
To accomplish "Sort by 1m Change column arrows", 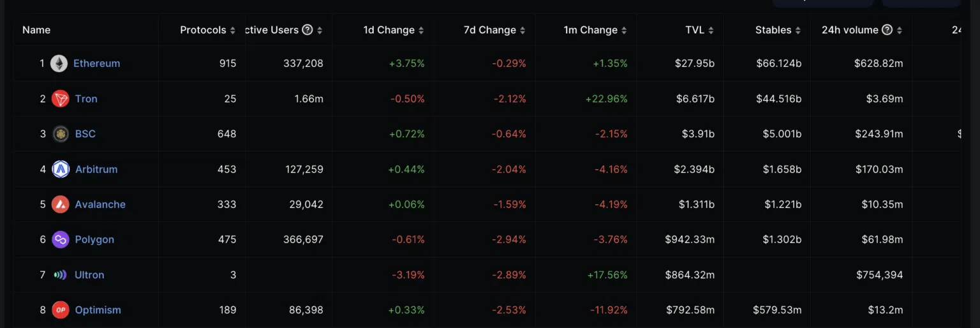I will click(624, 31).
